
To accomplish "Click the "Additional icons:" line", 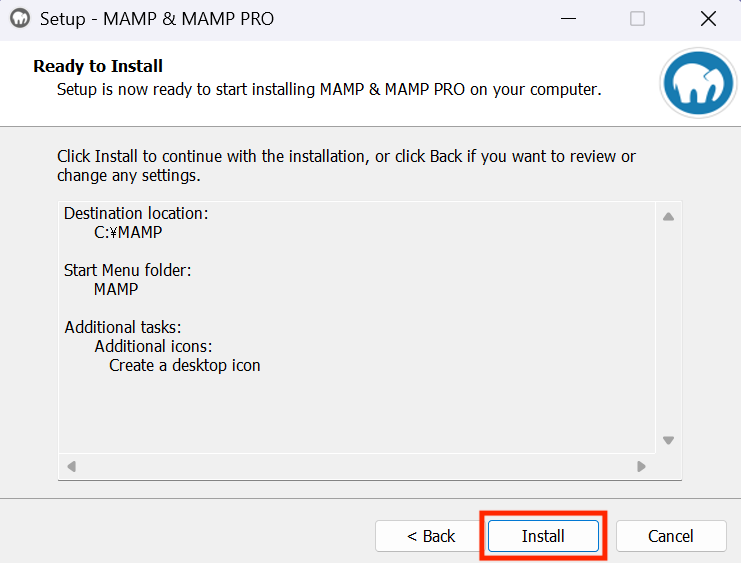I will 153,346.
